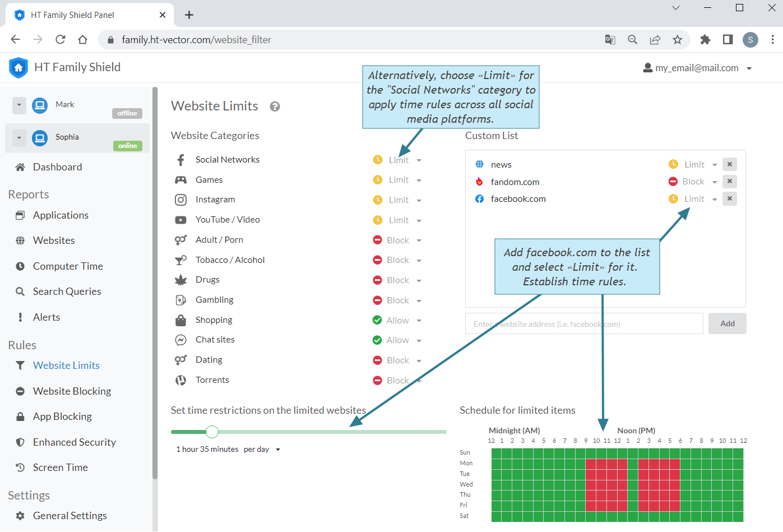Open the per day period dropdown
Image resolution: width=783 pixels, height=532 pixels.
tap(262, 450)
